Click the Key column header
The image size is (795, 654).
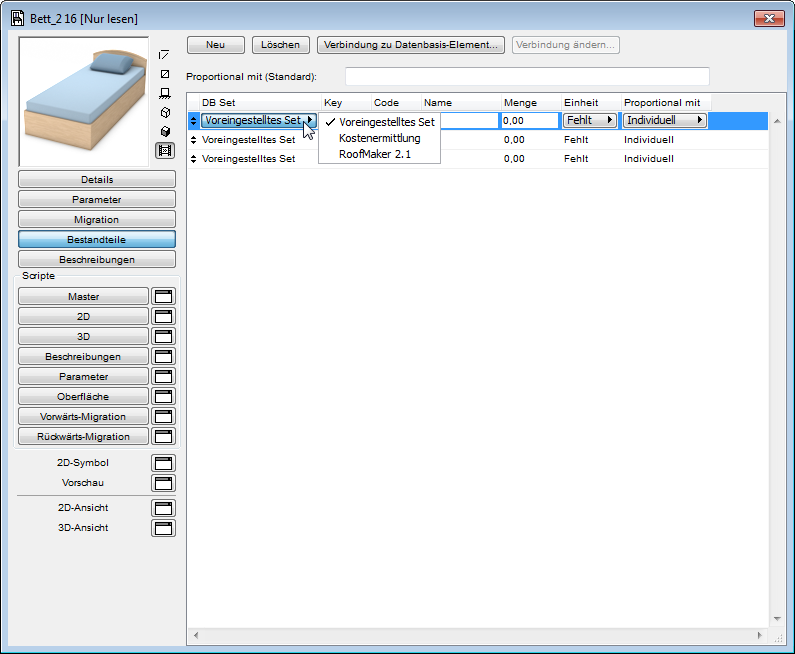(x=346, y=102)
